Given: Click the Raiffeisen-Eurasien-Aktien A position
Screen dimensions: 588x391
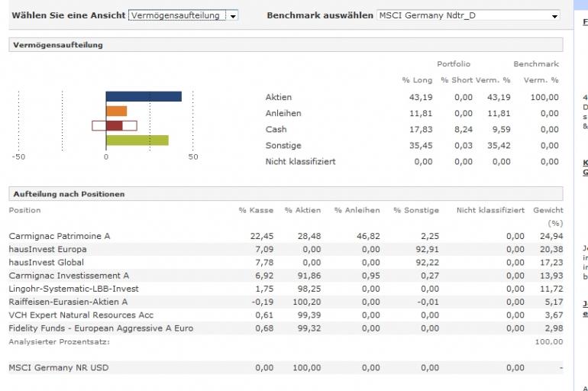Looking at the screenshot, I should pos(68,302).
